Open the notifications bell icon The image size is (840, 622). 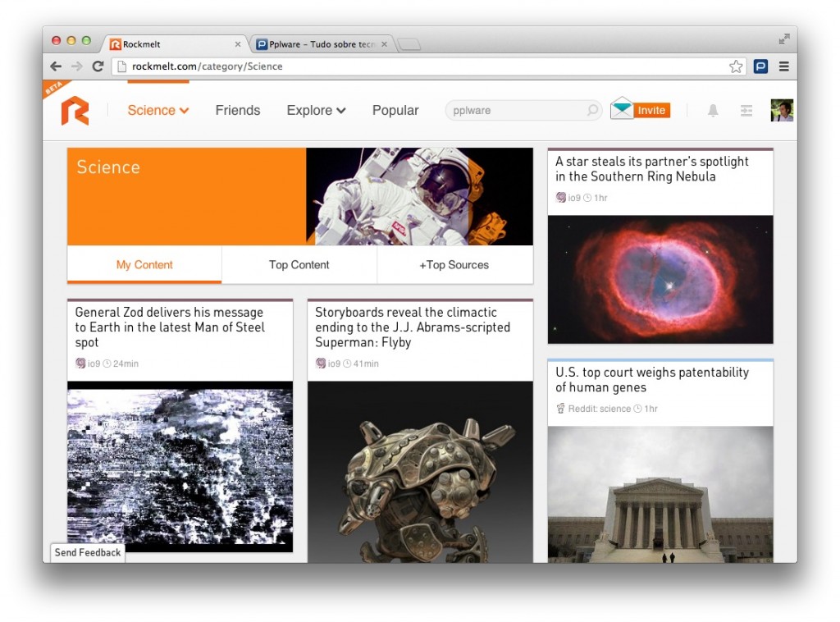pyautogui.click(x=713, y=111)
